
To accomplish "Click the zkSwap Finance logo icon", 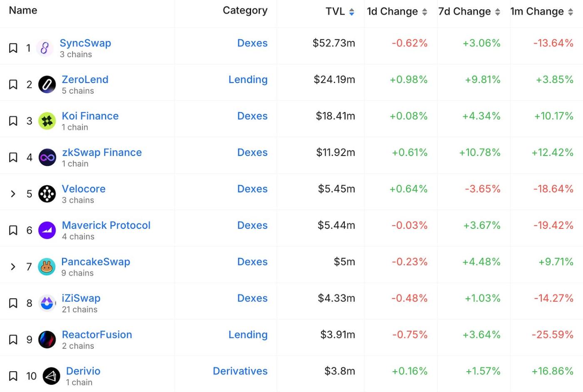I will coord(47,158).
